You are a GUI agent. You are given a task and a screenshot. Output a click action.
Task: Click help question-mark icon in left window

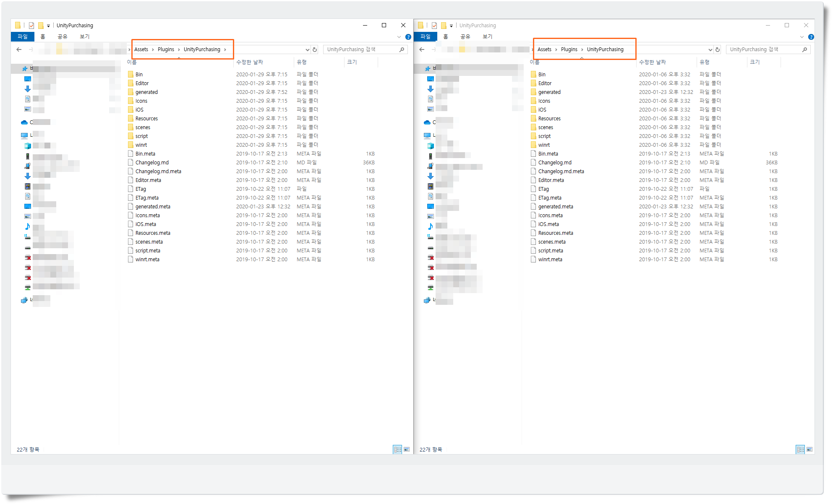click(408, 37)
